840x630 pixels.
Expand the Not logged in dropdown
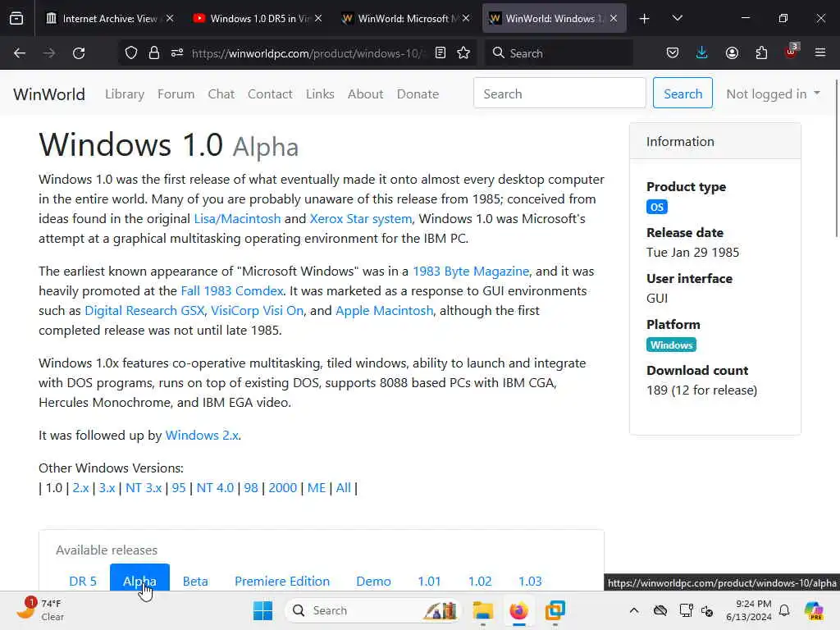click(773, 94)
